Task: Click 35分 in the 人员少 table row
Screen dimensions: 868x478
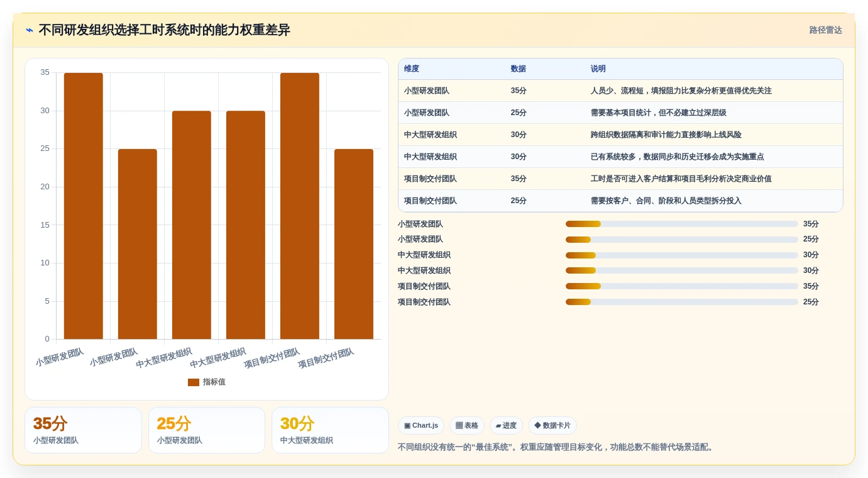Action: pos(519,91)
